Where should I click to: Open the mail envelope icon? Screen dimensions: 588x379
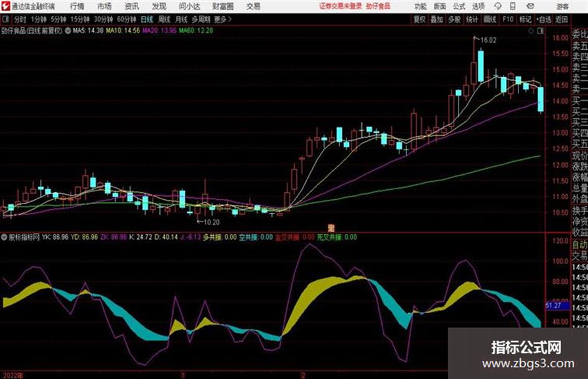tap(530, 6)
